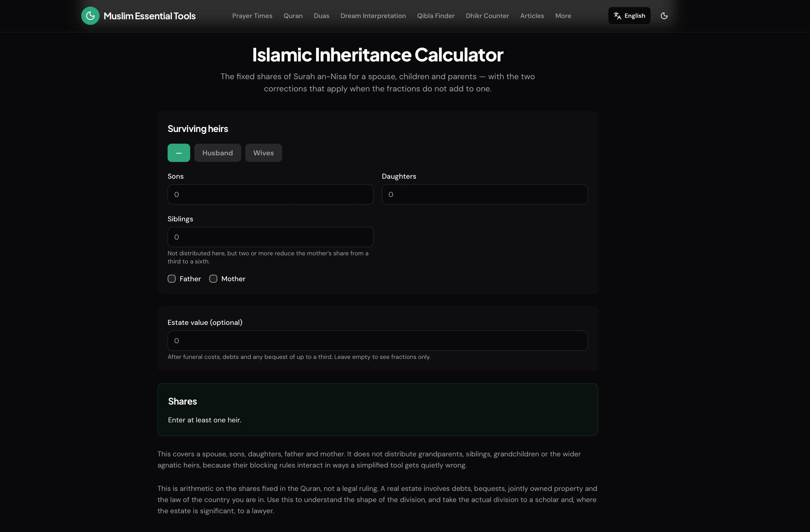This screenshot has width=810, height=532.
Task: Focus the Daughters number field
Action: click(x=485, y=195)
